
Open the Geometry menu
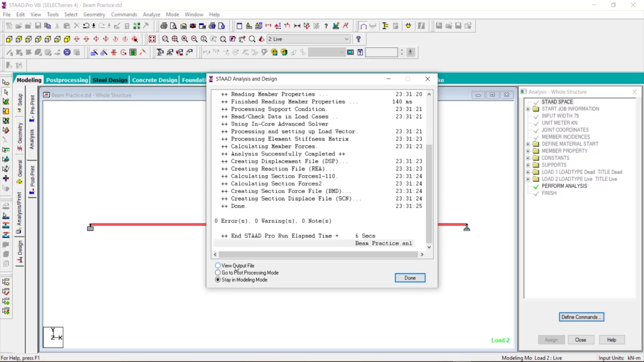[94, 15]
